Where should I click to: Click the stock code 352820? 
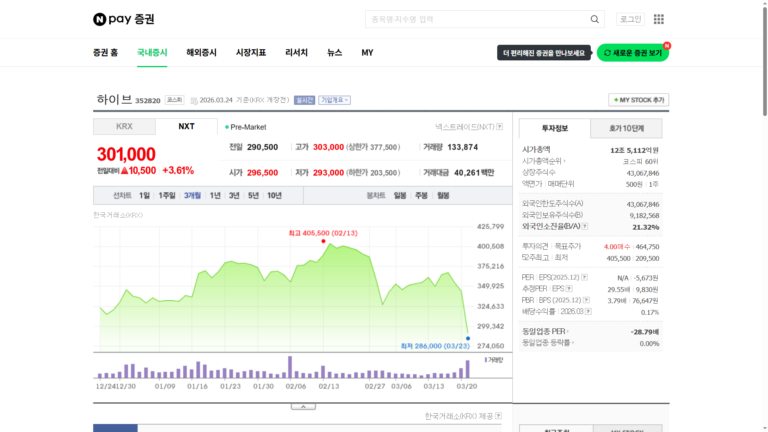click(147, 100)
